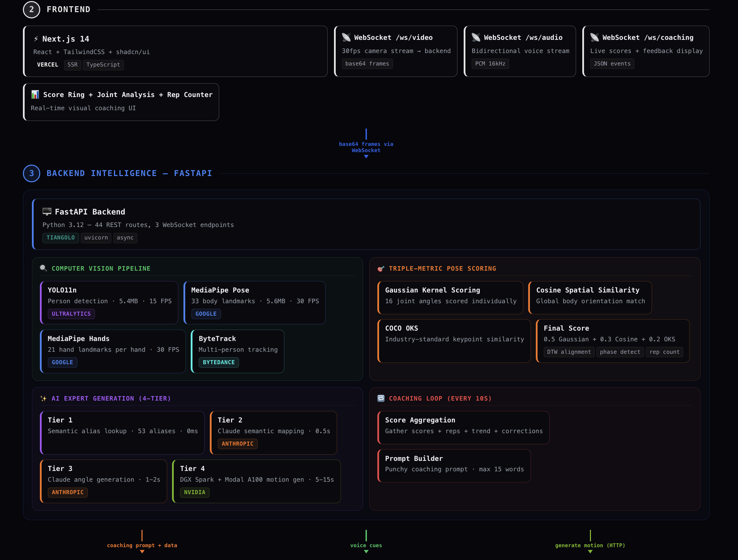This screenshot has width=738, height=560.
Task: Click the 'base64 frames via WebSocket' arrow label
Action: (x=366, y=147)
